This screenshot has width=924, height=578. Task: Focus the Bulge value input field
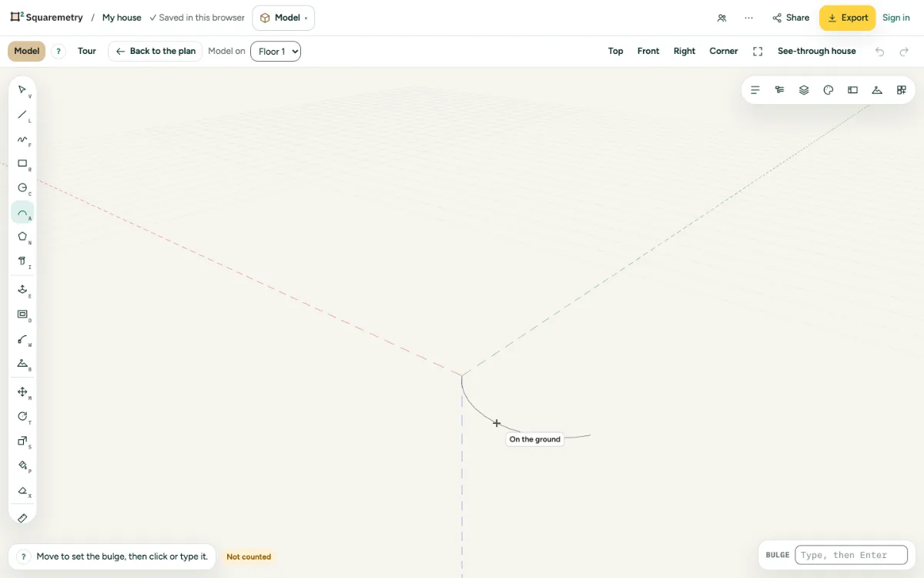click(851, 555)
